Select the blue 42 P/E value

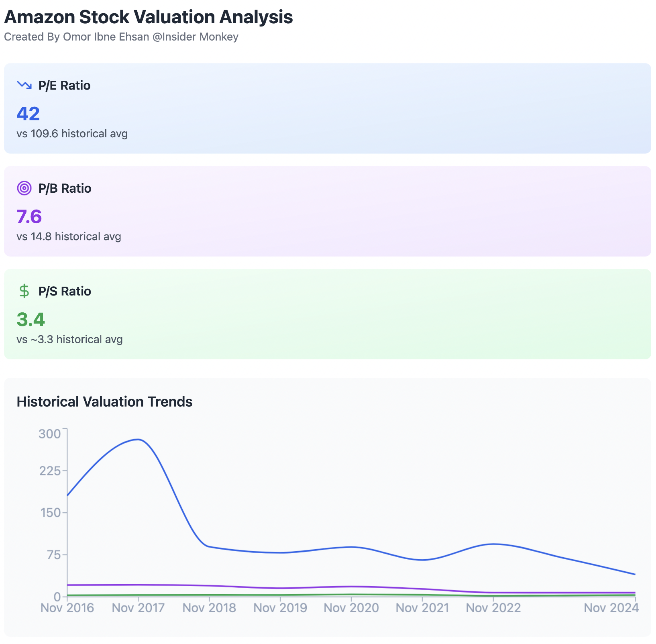point(28,114)
